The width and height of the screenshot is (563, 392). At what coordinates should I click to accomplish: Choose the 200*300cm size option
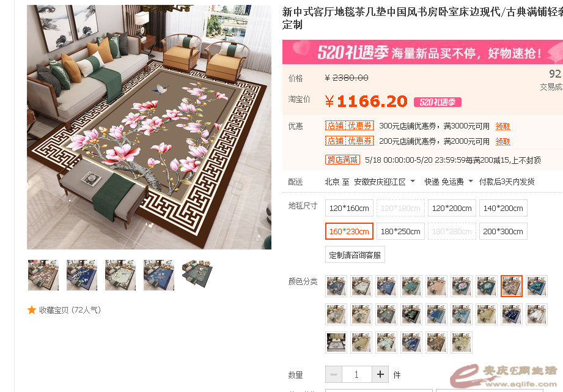pyautogui.click(x=503, y=231)
